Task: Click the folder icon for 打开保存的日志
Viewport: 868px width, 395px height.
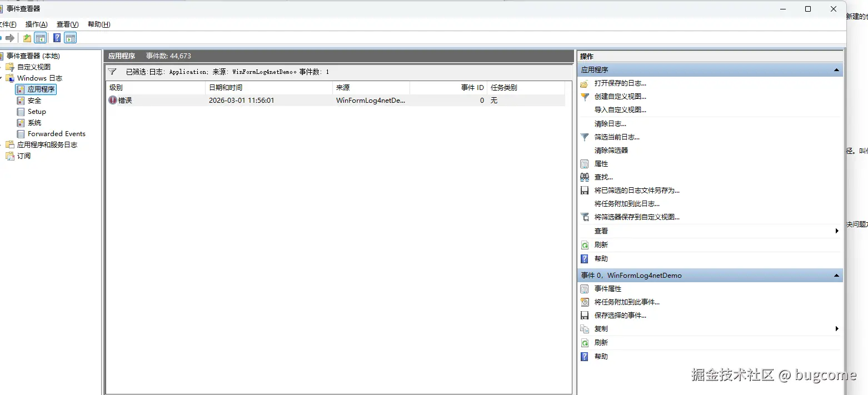Action: 584,83
